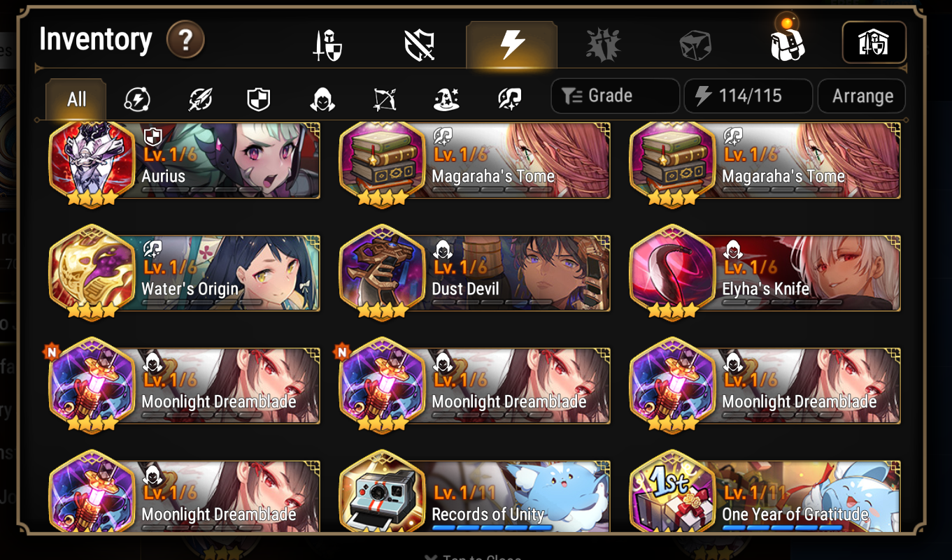Filter artifacts by Mage hat class
Viewport: 952px width, 560px height.
446,99
